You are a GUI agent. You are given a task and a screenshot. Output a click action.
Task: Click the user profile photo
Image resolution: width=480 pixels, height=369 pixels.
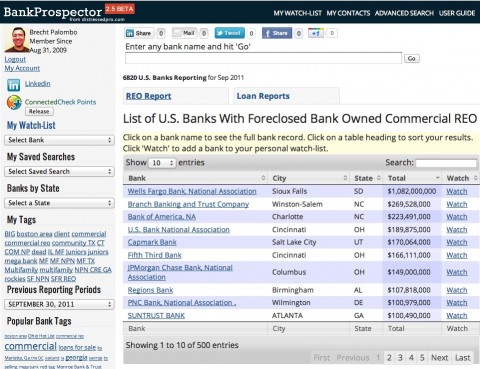[x=16, y=39]
